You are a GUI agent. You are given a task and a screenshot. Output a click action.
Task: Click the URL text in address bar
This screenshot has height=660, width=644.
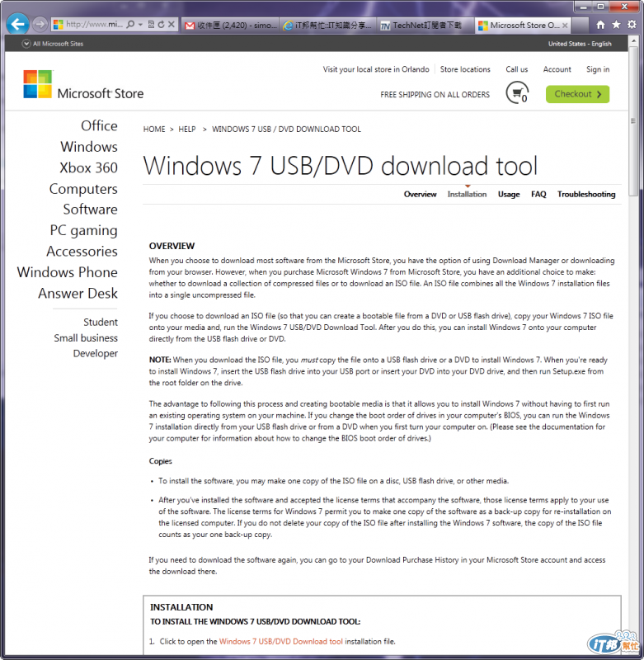(x=94, y=25)
